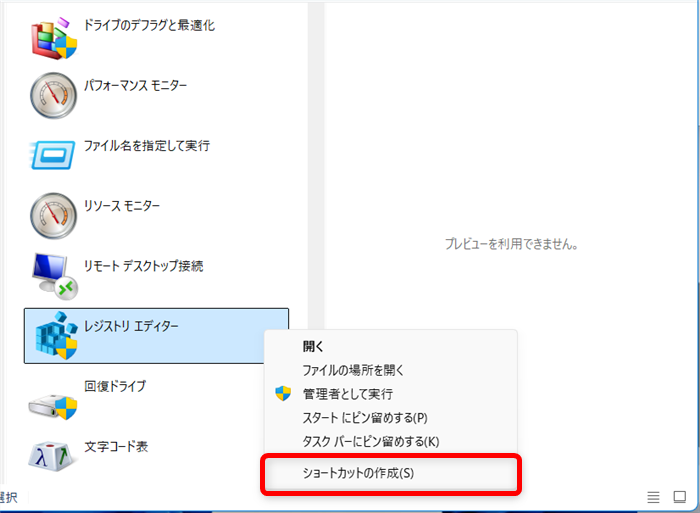This screenshot has width=700, height=513.
Task: Click the リソース モニター label
Action: click(122, 206)
